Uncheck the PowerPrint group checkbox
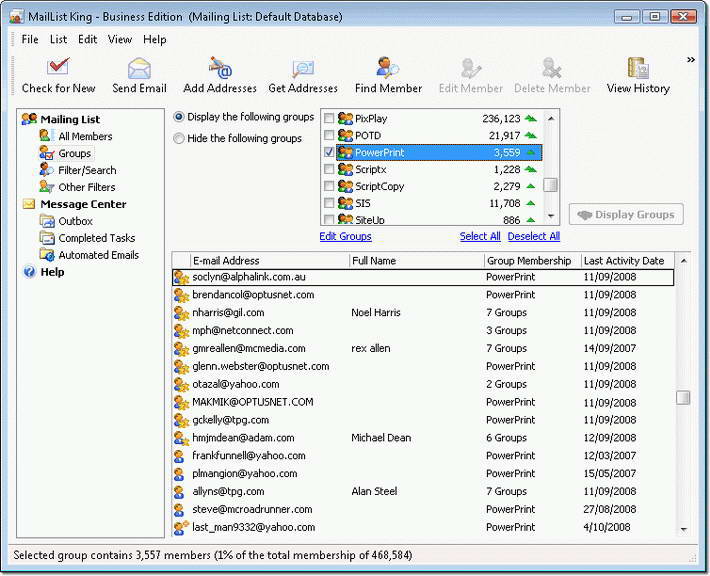The height and width of the screenshot is (576, 710). click(330, 153)
